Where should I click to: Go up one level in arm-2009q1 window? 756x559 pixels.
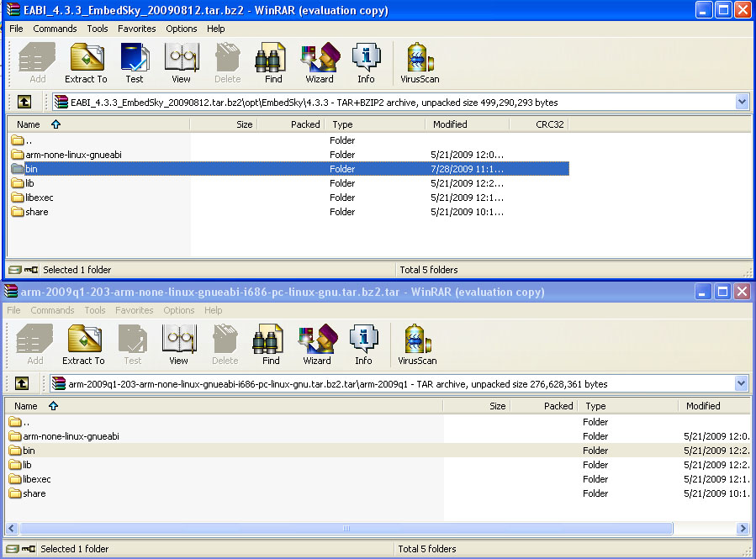[22, 383]
